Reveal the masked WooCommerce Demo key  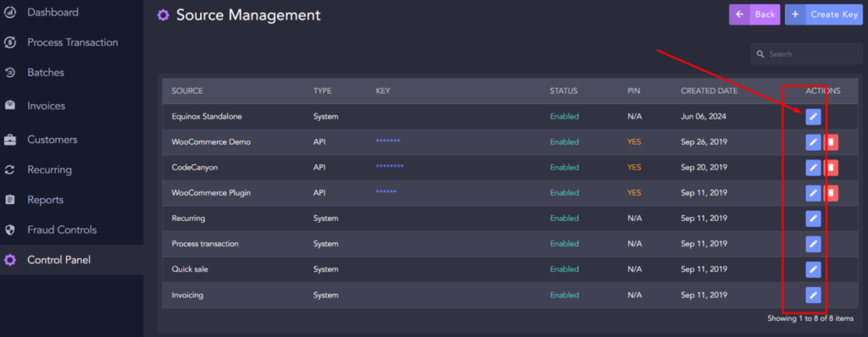click(x=387, y=141)
